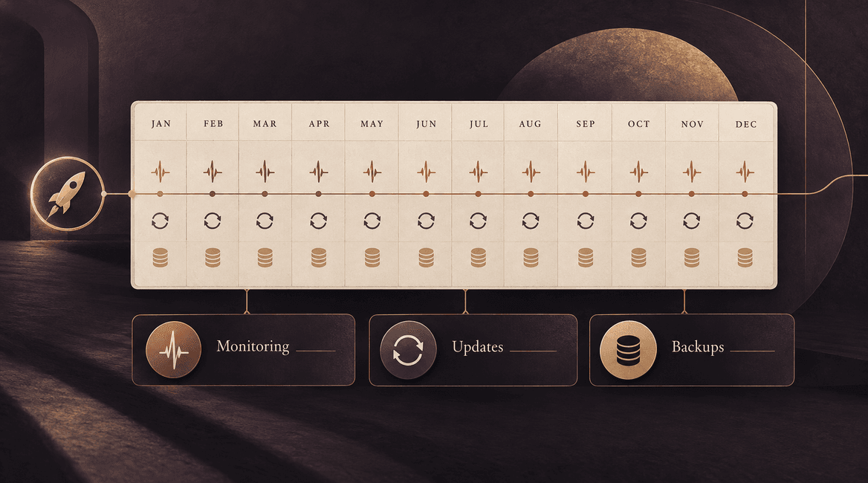Screen dimensions: 868x483
Task: Click the SEP month header
Action: 586,124
